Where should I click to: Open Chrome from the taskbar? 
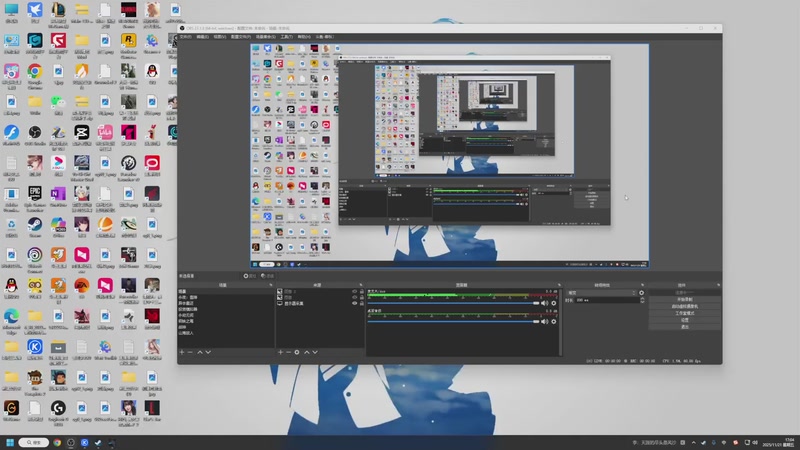[57, 442]
